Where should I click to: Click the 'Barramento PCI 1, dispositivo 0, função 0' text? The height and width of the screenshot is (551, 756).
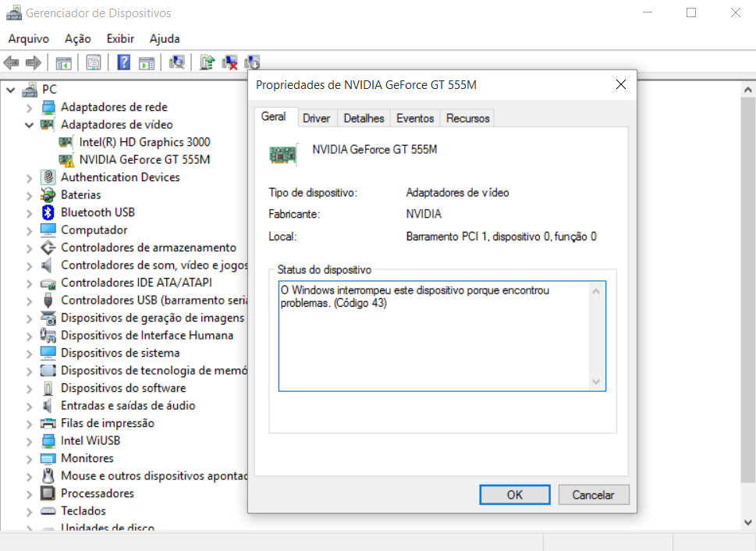pos(501,236)
